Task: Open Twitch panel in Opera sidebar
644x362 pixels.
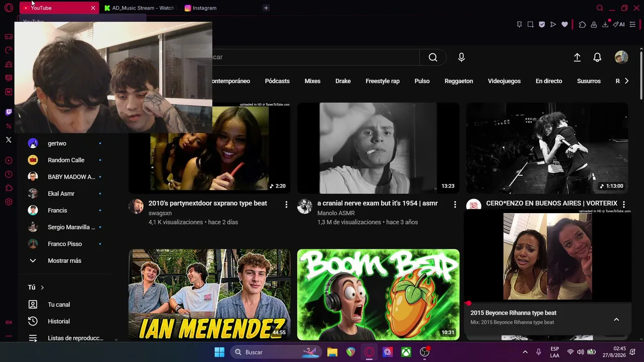Action: click(9, 113)
